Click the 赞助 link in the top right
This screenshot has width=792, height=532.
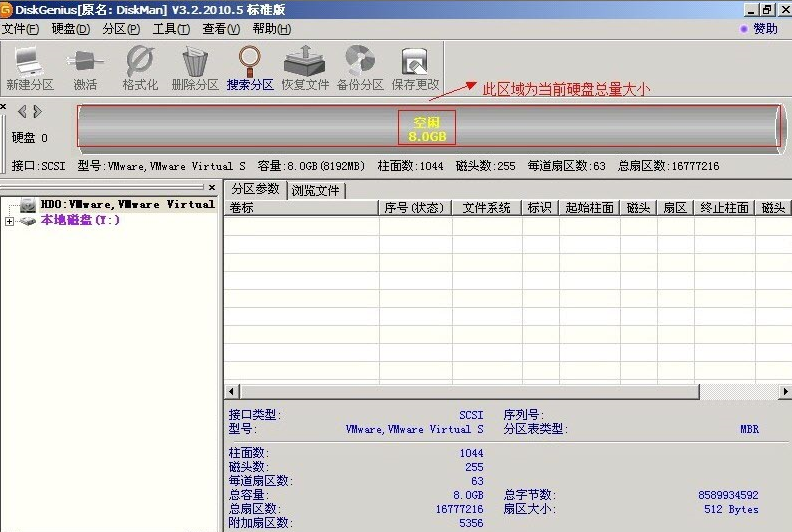pyautogui.click(x=765, y=29)
